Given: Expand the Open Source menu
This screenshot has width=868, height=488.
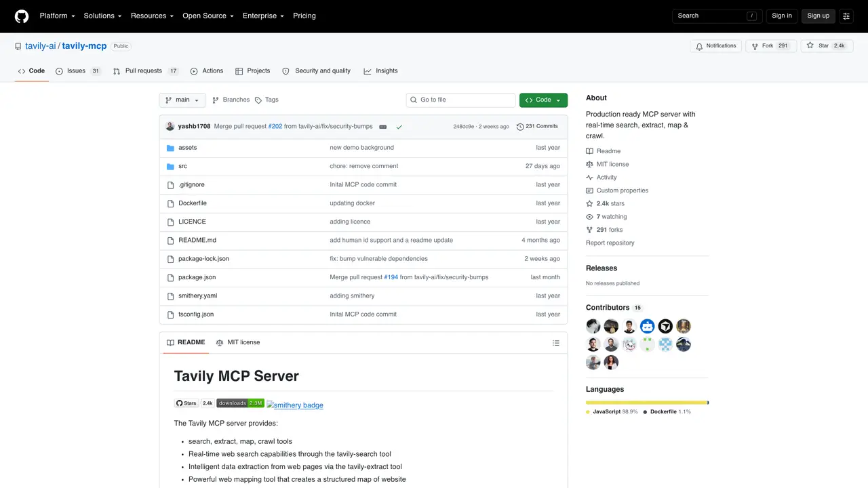Looking at the screenshot, I should [208, 16].
